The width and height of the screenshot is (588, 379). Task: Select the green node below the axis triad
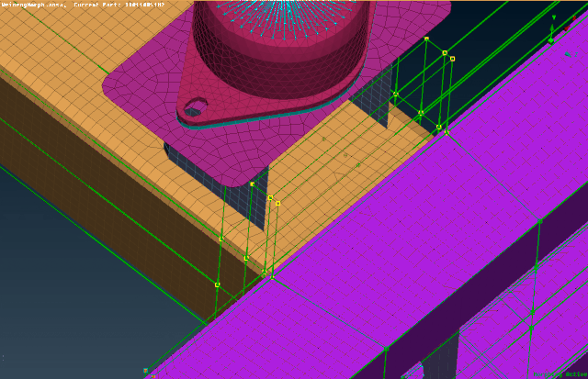(549, 40)
